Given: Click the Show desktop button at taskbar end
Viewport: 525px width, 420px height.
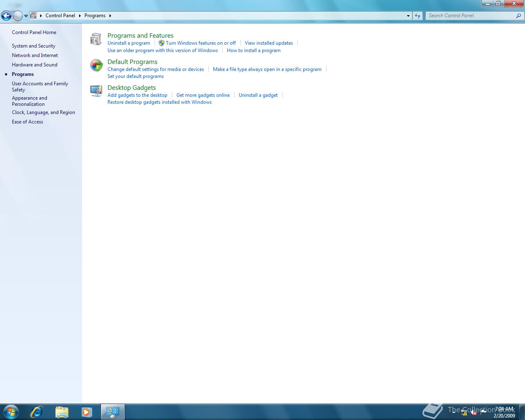Looking at the screenshot, I should tap(522, 412).
